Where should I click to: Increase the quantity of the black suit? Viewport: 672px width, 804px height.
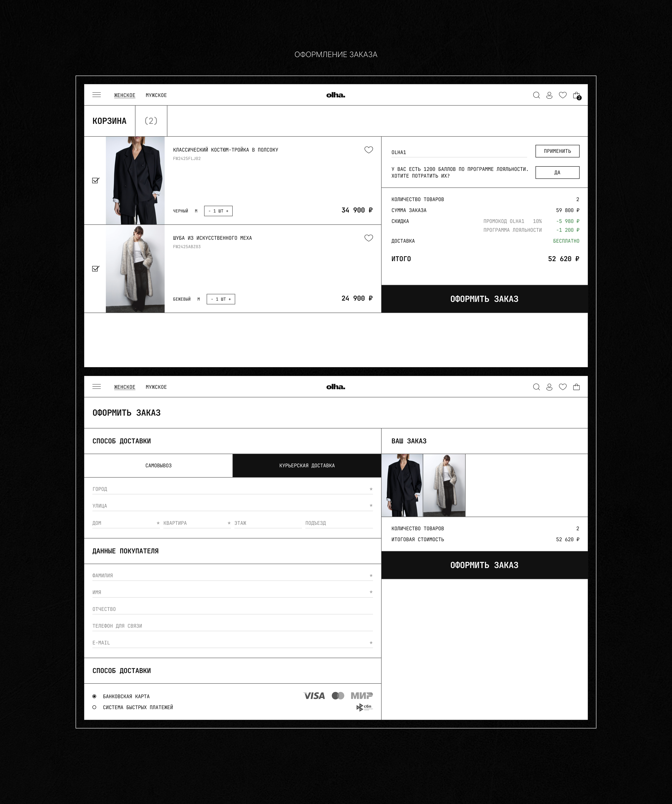point(227,211)
